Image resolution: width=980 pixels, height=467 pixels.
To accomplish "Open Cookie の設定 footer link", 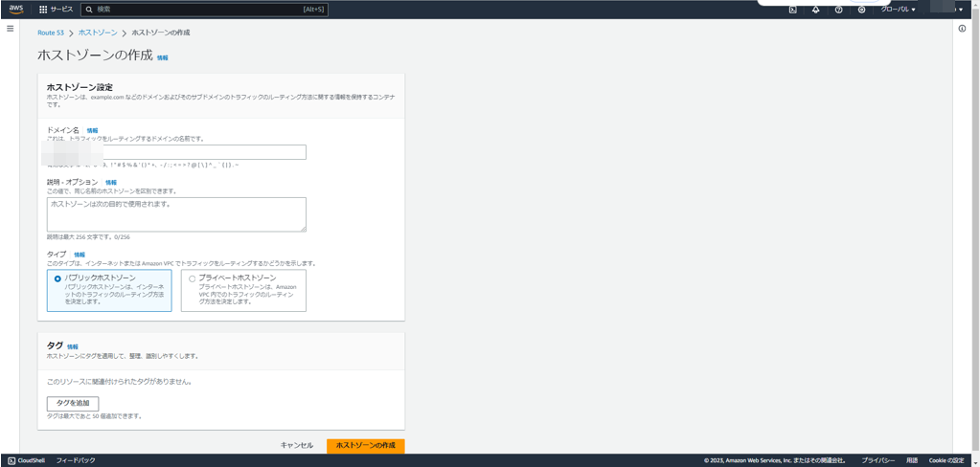I will tap(946, 460).
